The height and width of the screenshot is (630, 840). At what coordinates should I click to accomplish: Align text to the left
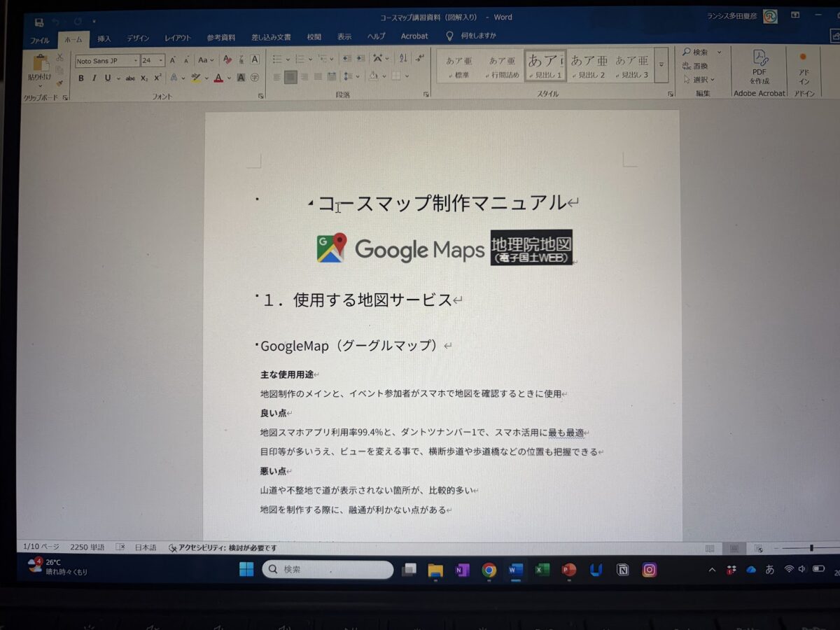click(277, 77)
